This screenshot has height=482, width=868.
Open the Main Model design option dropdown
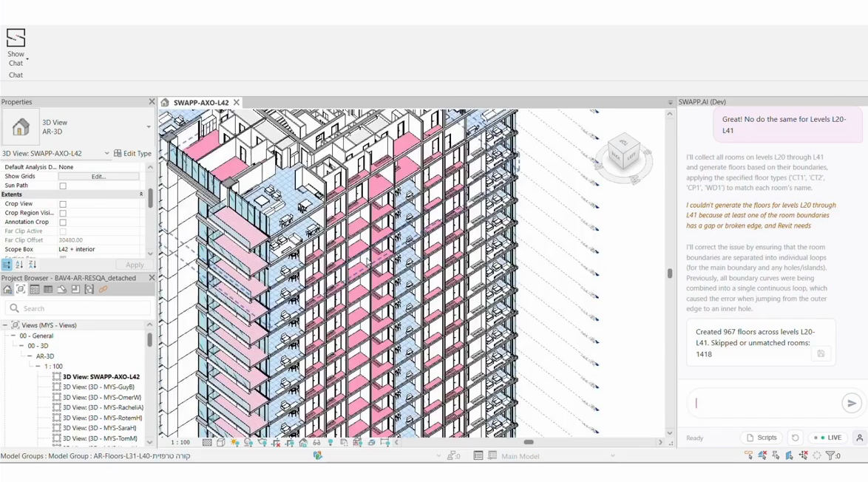[x=612, y=456]
